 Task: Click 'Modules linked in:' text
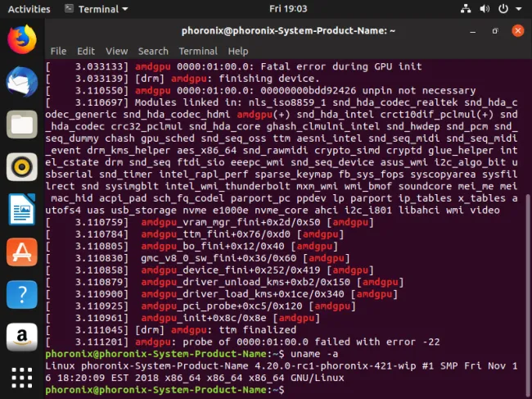point(188,102)
